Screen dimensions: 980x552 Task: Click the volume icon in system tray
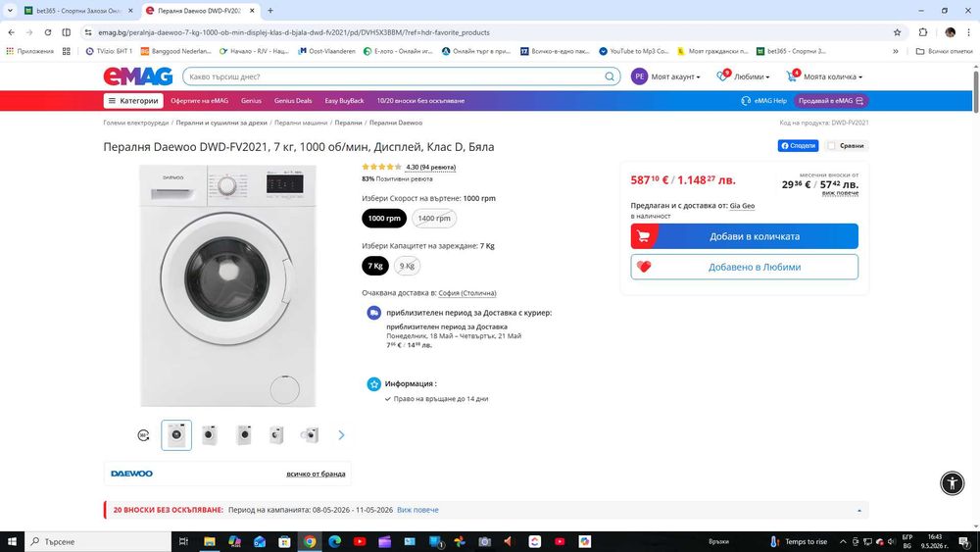[x=892, y=541]
